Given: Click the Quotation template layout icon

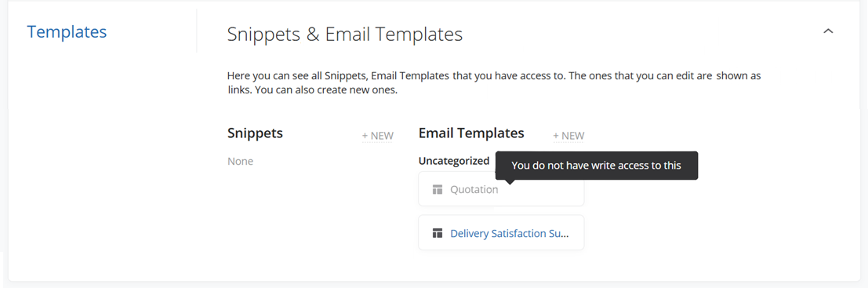Looking at the screenshot, I should (438, 189).
